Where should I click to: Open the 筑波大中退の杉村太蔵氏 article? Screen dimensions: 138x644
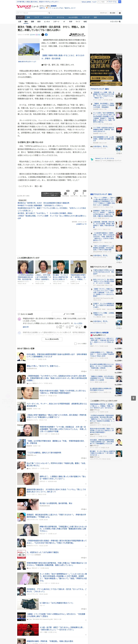[x=63, y=392]
